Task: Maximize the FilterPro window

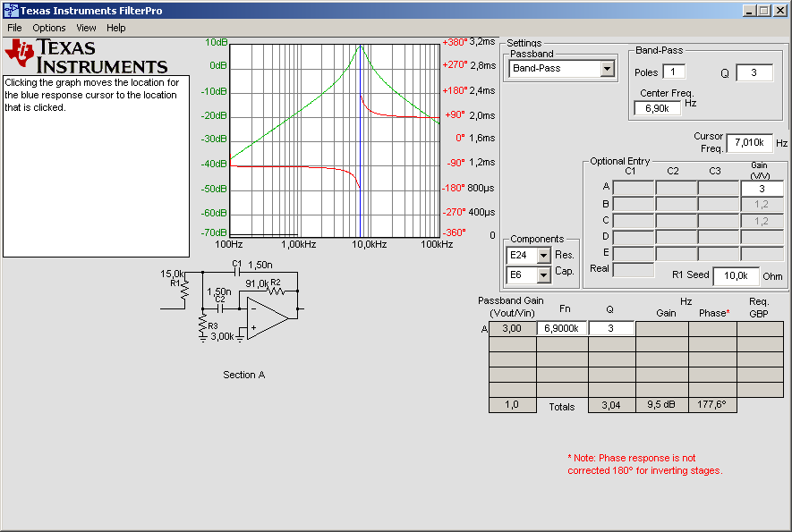Action: (764, 10)
